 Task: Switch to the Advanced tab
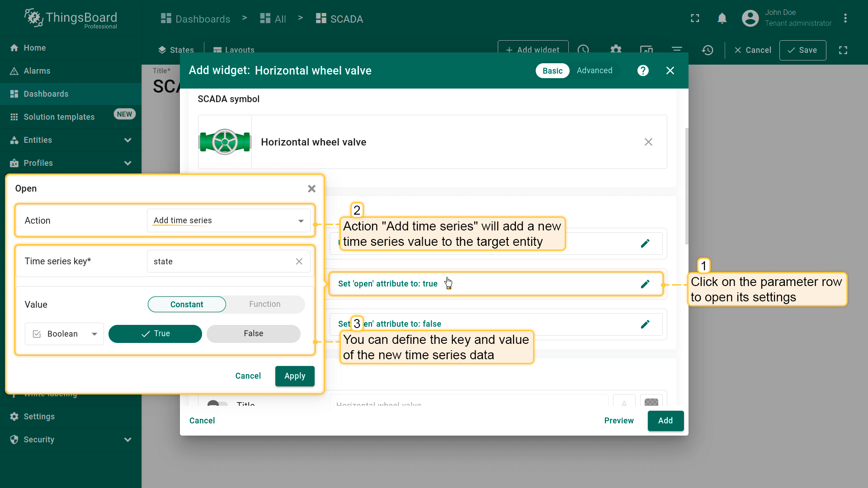pos(594,70)
